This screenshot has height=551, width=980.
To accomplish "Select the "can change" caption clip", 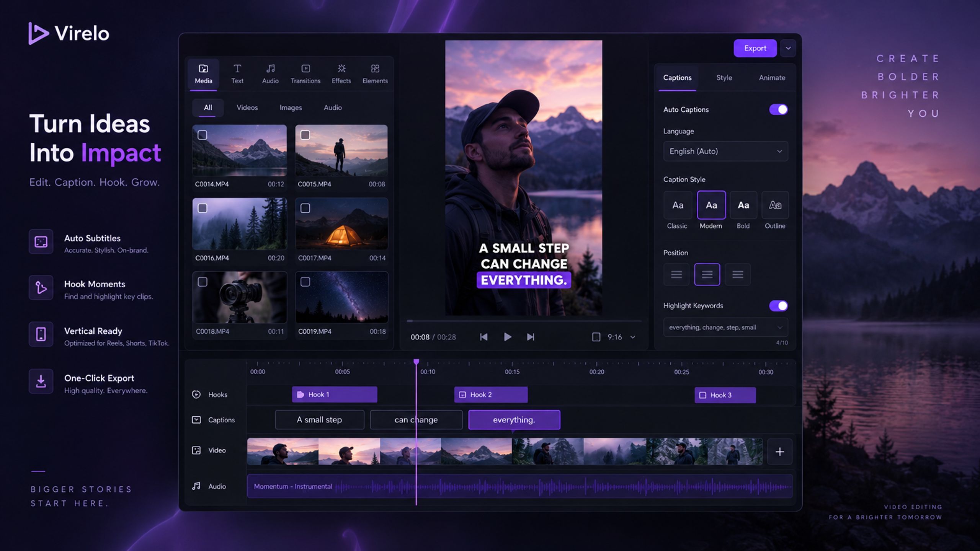I will pyautogui.click(x=416, y=420).
